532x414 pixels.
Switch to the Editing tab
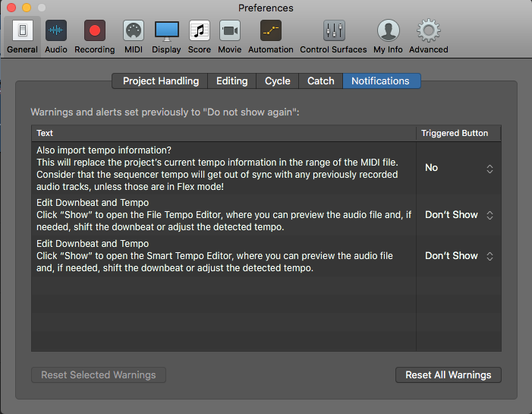[231, 81]
